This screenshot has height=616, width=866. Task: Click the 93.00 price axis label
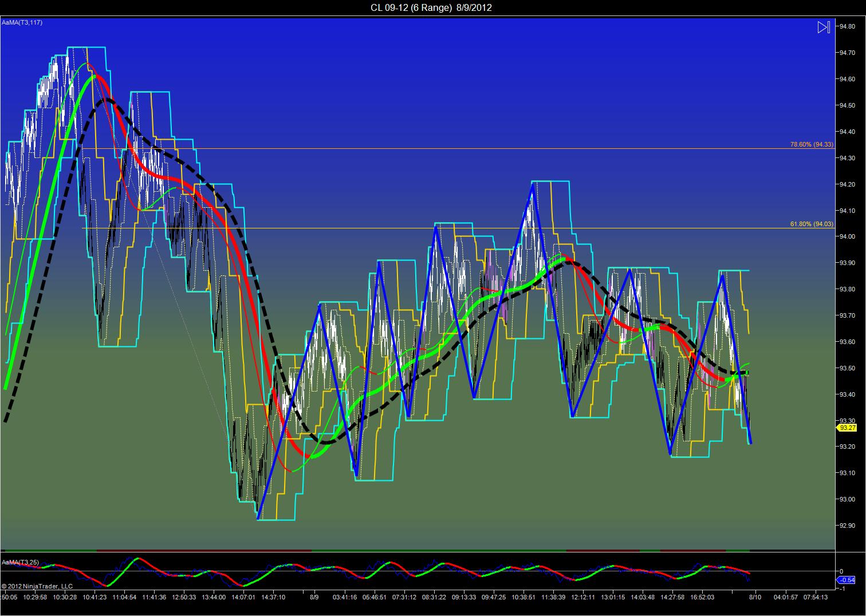(x=848, y=499)
